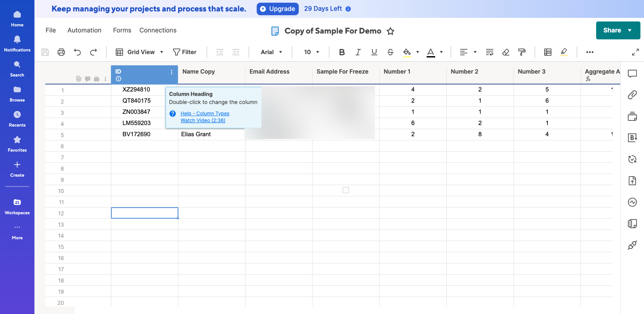Click the Print icon in the toolbar
Screen dimensions: 644x314
pyautogui.click(x=61, y=52)
